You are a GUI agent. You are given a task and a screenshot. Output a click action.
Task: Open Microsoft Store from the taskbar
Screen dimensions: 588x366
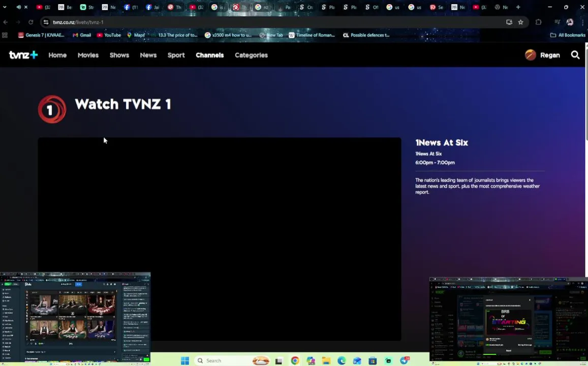pos(373,361)
